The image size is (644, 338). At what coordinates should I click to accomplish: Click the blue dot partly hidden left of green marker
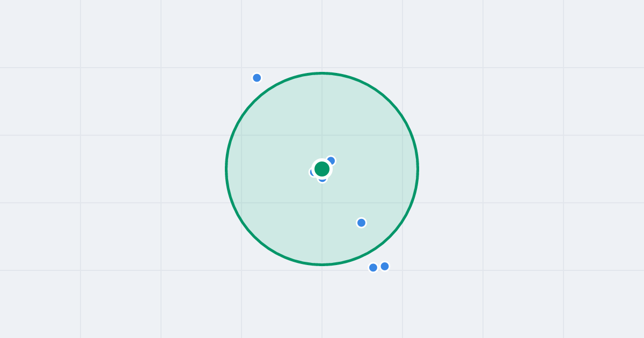pos(311,172)
